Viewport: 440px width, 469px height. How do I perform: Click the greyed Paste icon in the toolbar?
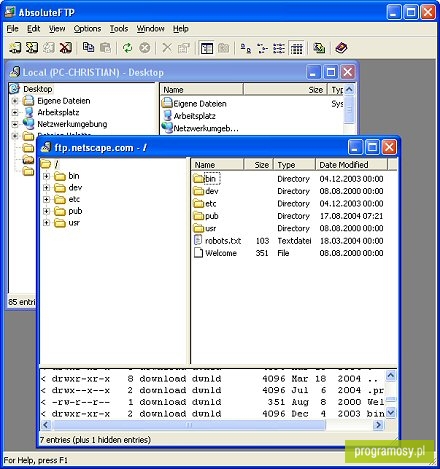105,48
